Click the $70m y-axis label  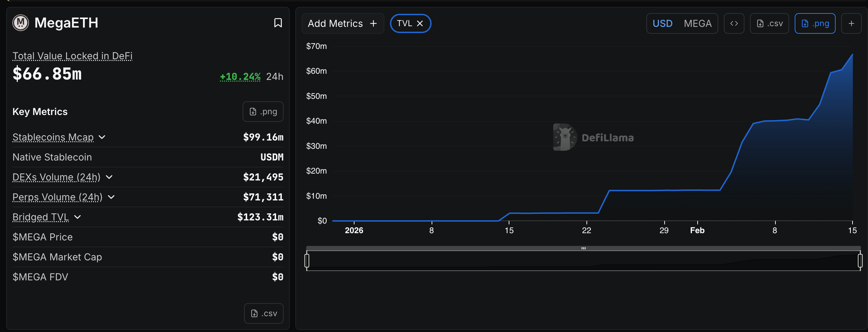point(316,46)
